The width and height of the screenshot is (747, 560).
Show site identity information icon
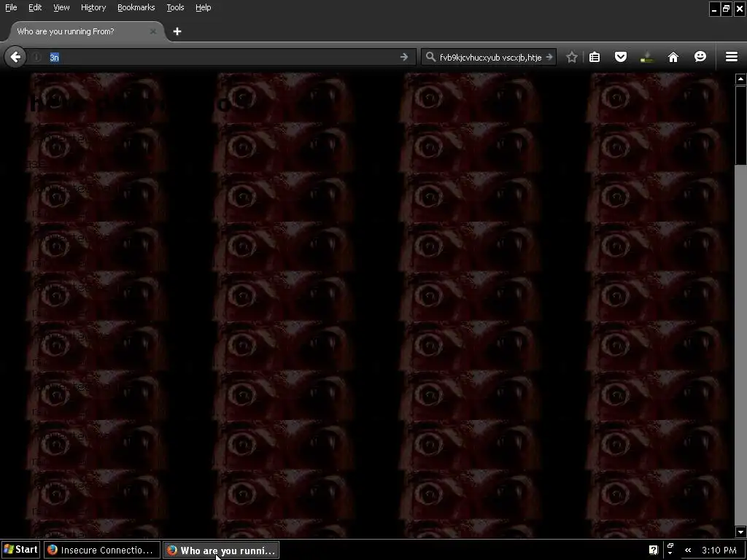coord(36,57)
